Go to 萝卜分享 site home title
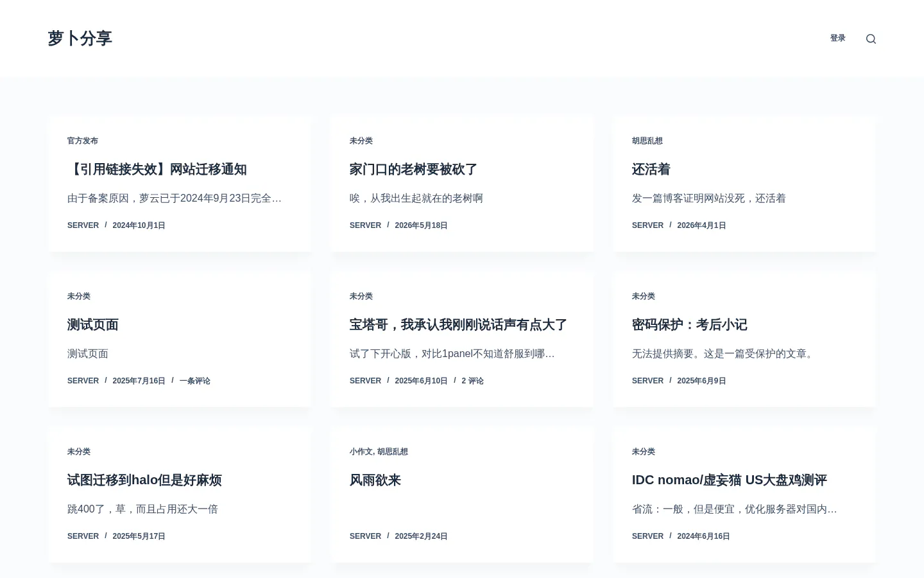The height and width of the screenshot is (578, 924). point(80,39)
